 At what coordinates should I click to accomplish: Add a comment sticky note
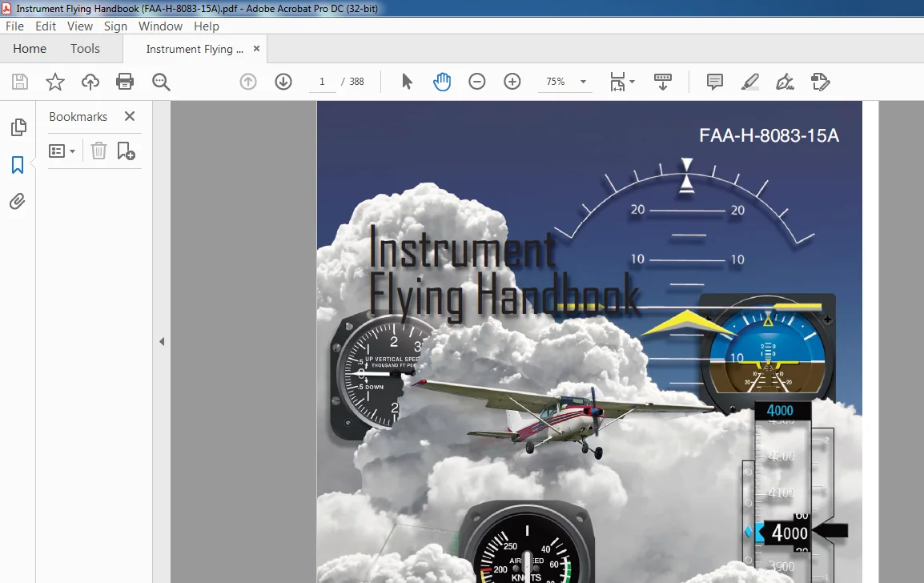pyautogui.click(x=715, y=82)
